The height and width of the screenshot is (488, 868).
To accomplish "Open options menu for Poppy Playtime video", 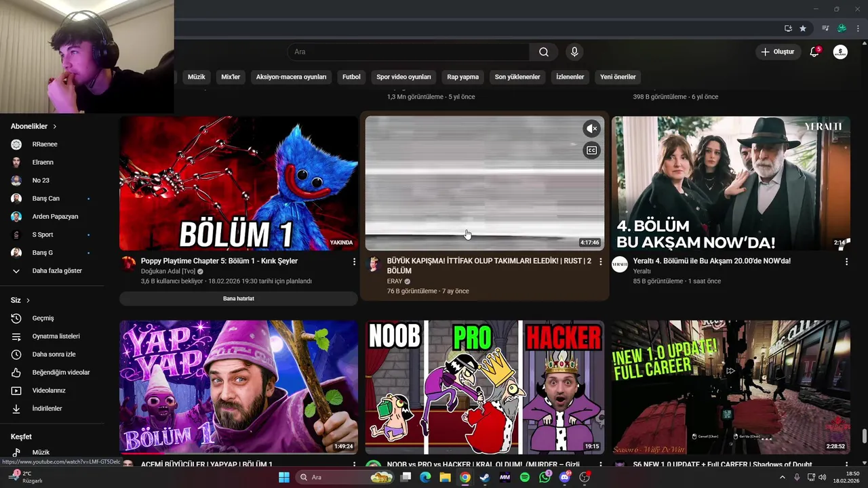I will pyautogui.click(x=354, y=262).
